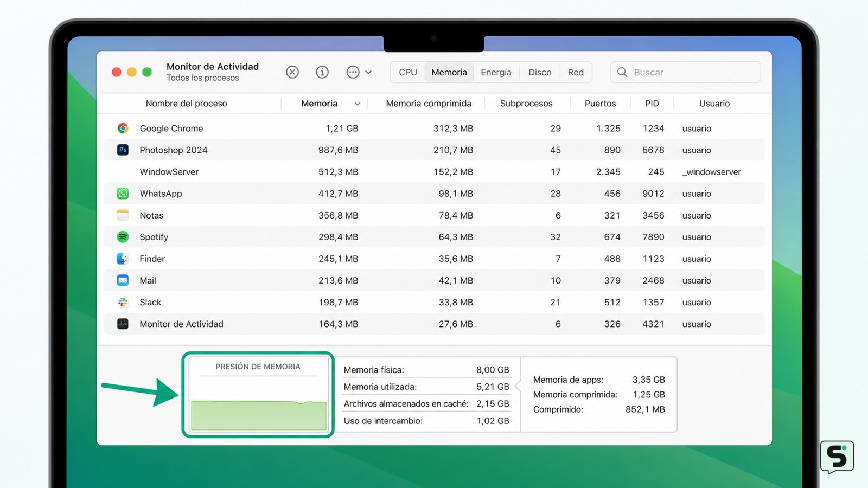Switch to the CPU tab

click(x=408, y=72)
